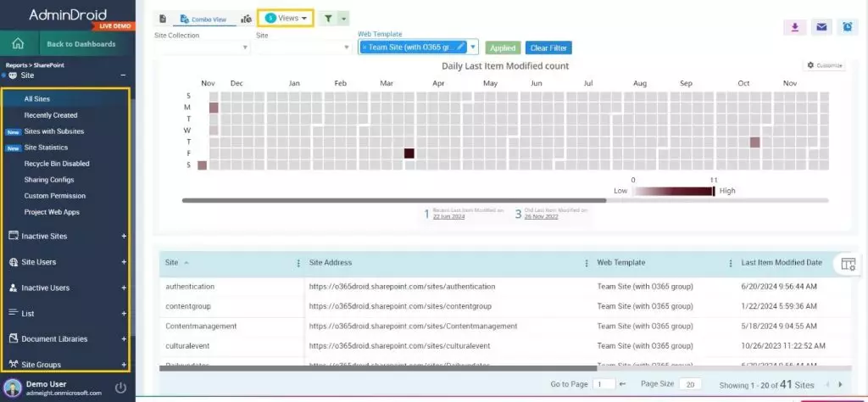Select Sharing Configs report

point(49,180)
